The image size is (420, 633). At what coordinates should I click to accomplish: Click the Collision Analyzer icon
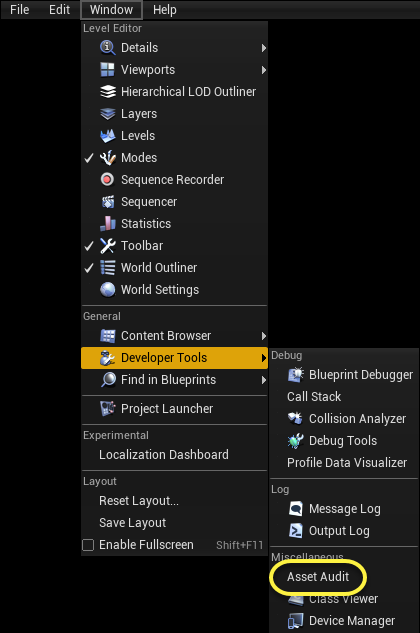(296, 419)
